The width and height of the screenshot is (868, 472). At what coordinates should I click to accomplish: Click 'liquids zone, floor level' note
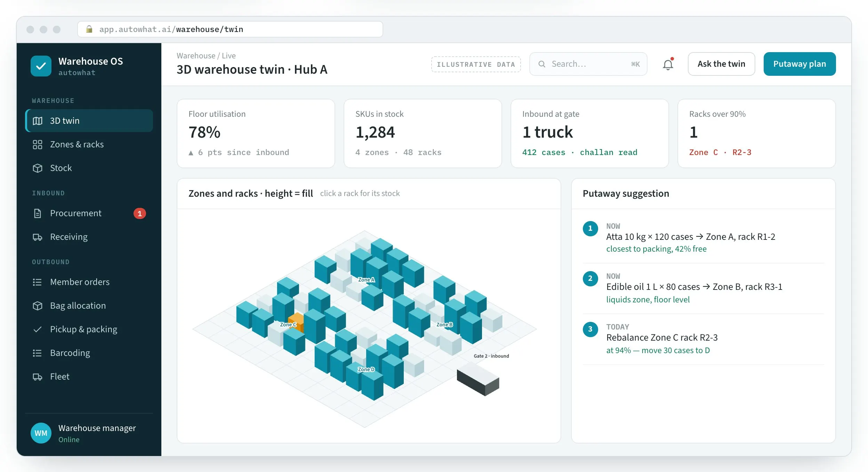click(648, 300)
